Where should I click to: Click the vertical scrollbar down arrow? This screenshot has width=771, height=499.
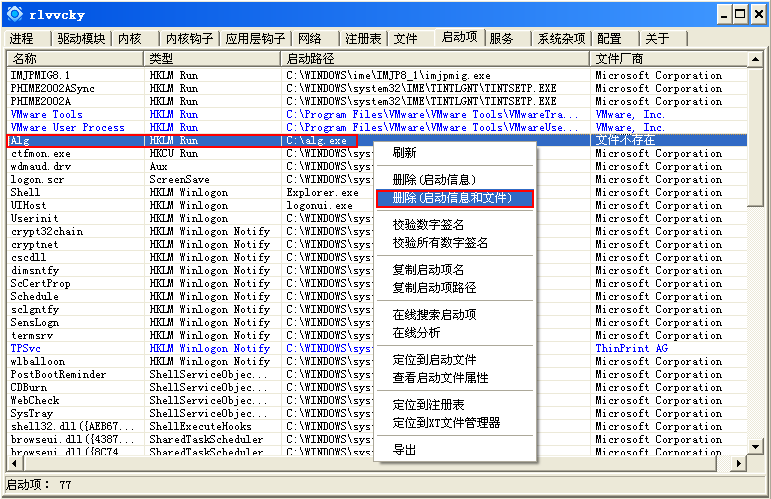762,449
